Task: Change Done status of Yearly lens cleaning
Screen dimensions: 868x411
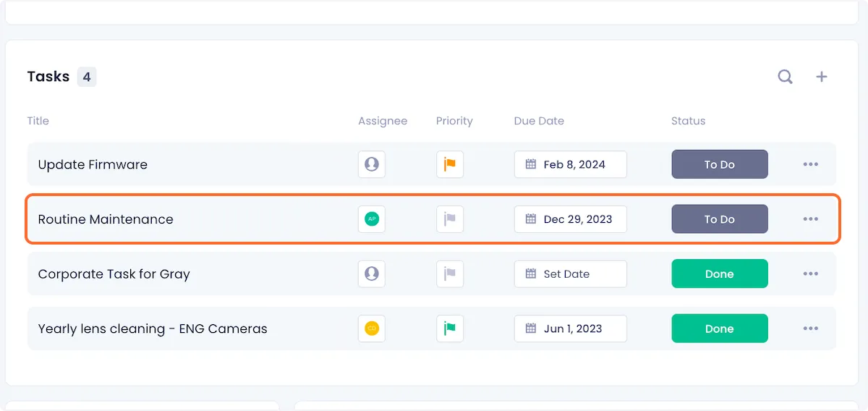Action: point(720,329)
